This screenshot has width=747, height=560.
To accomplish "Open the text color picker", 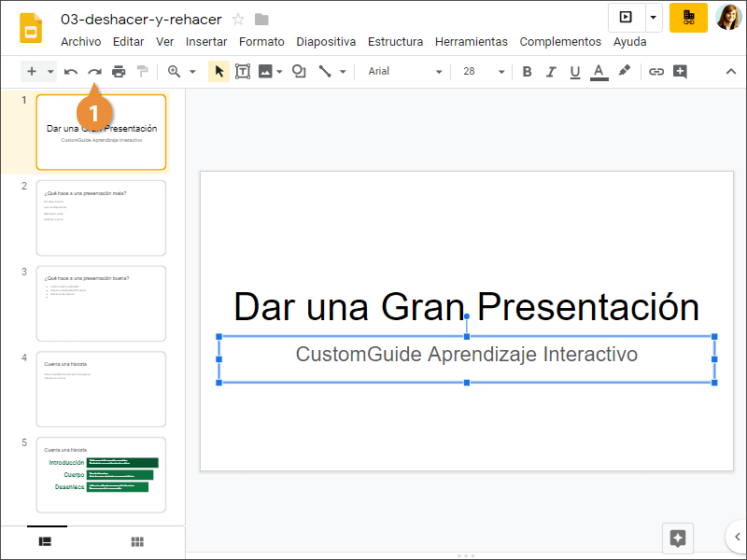I will [x=599, y=72].
